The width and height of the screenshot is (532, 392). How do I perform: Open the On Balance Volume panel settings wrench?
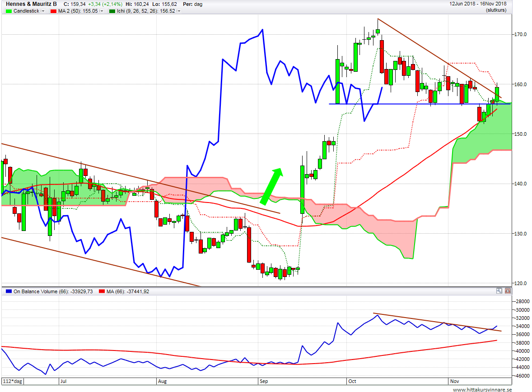coord(499,291)
